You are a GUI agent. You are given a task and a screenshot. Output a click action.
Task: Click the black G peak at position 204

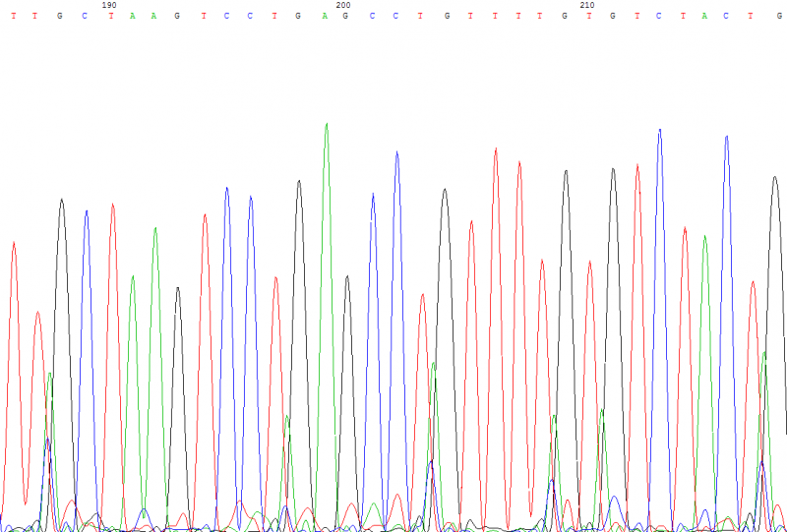tap(445, 190)
